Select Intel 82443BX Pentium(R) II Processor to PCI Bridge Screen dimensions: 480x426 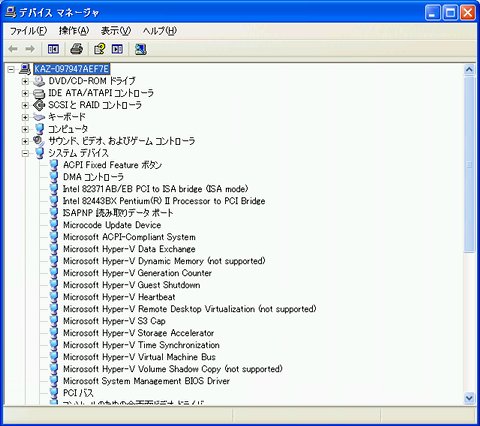pos(164,201)
